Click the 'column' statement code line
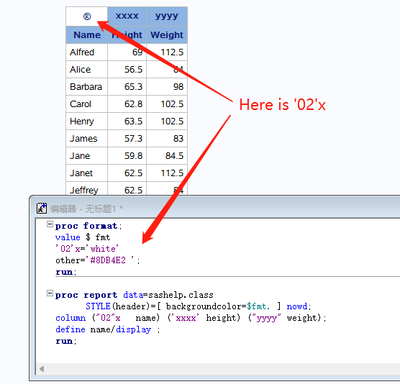 click(x=191, y=318)
